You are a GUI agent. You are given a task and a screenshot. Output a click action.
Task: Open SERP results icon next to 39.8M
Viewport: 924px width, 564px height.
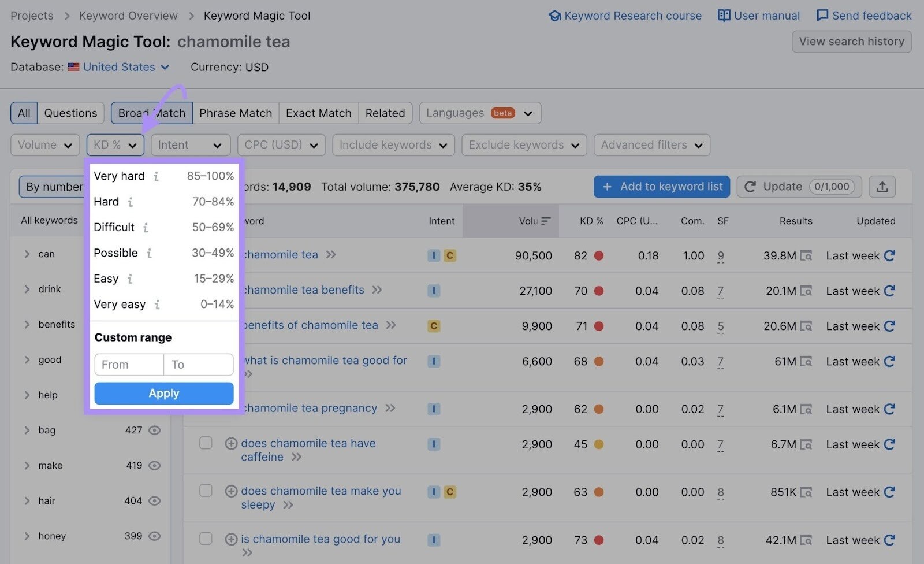pyautogui.click(x=806, y=255)
